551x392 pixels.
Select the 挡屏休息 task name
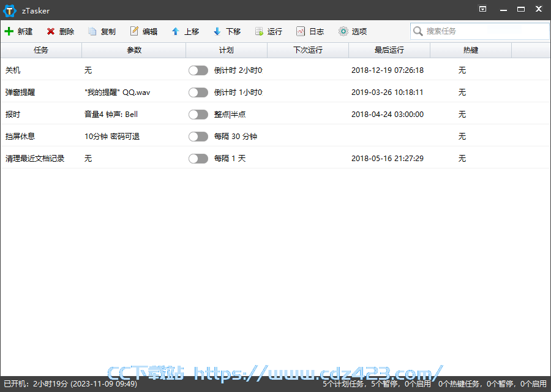click(x=20, y=137)
